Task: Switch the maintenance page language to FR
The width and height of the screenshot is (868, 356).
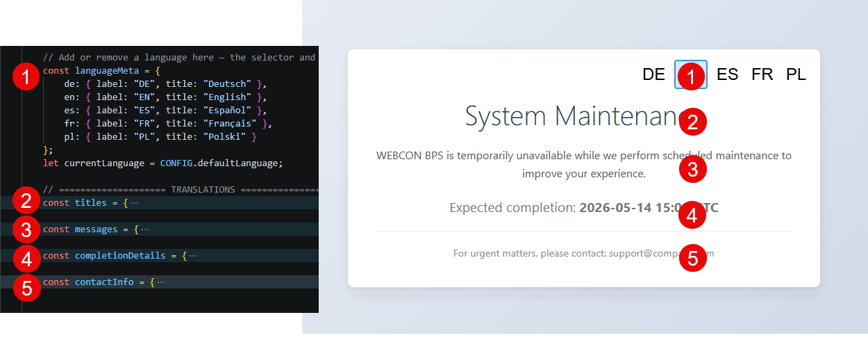Action: pos(762,74)
